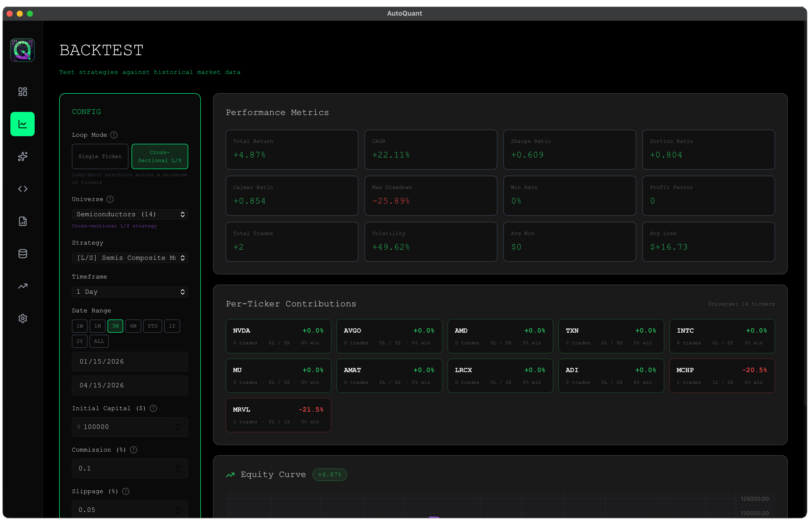Select the Backtest chart icon in the sidebar

(23, 124)
